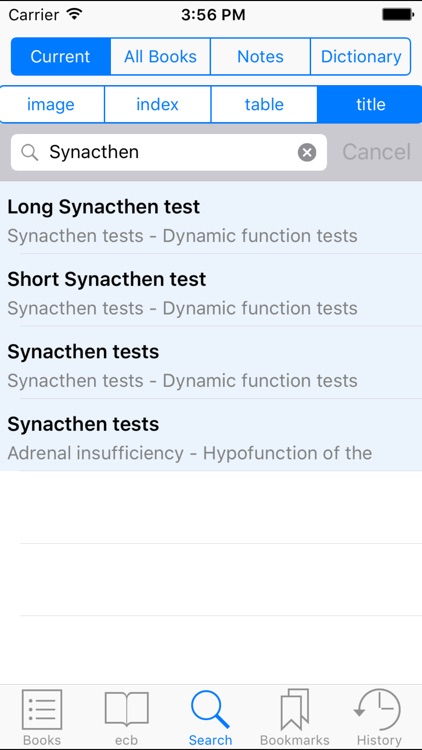Open the Long Synacthen test result
This screenshot has width=422, height=750.
pyautogui.click(x=211, y=218)
